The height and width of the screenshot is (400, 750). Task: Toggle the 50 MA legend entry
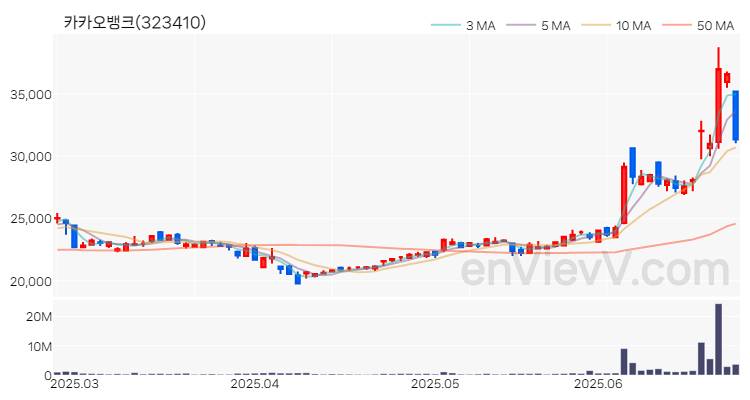point(698,25)
